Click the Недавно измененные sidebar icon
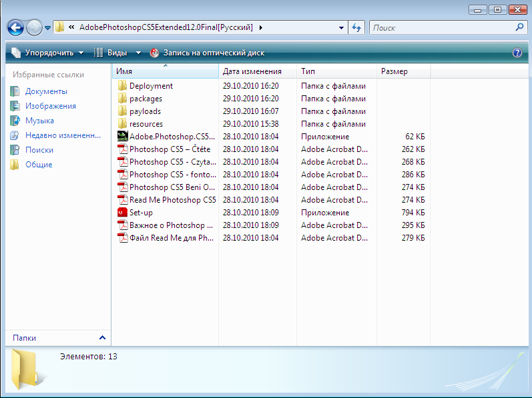 (15, 135)
